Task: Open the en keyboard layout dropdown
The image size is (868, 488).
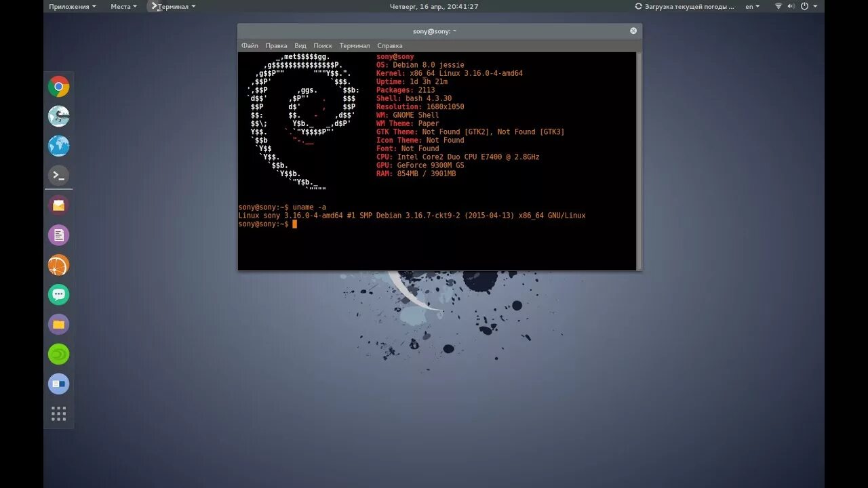Action: (x=753, y=6)
